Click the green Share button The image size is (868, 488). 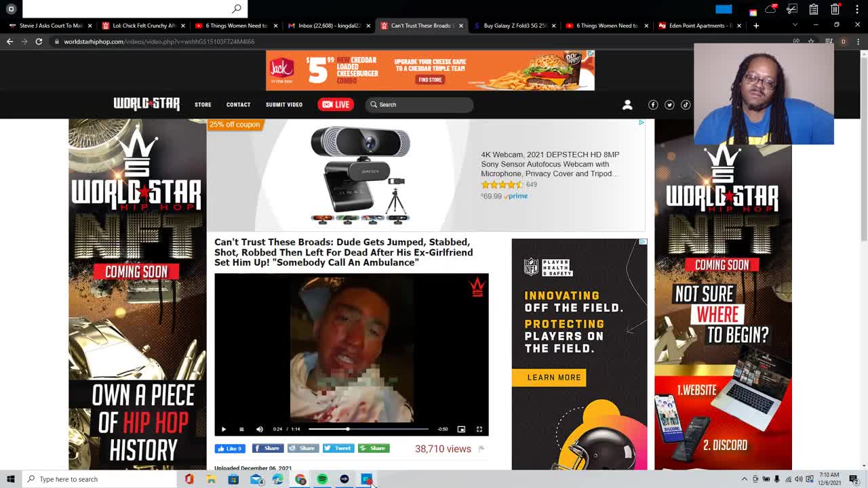(x=374, y=448)
